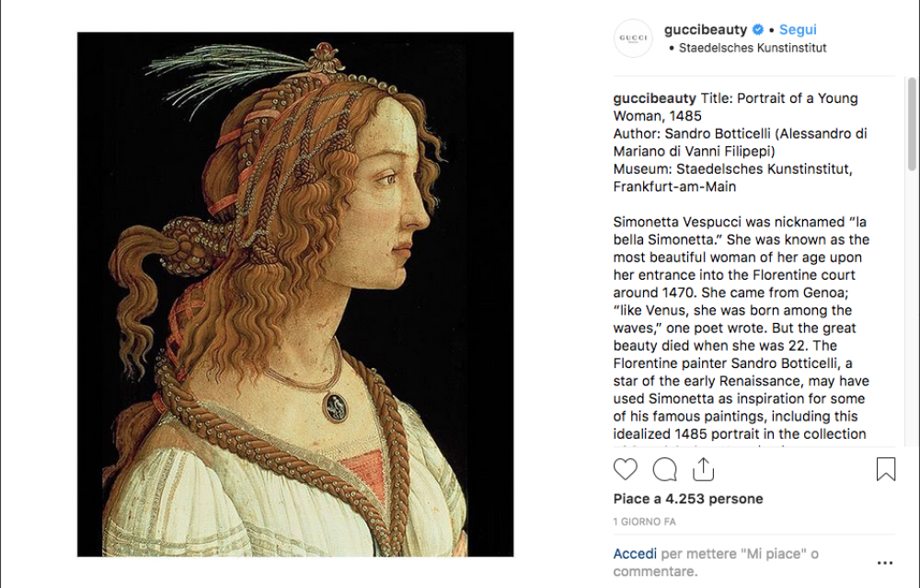Click the blue verified badge

(x=759, y=30)
